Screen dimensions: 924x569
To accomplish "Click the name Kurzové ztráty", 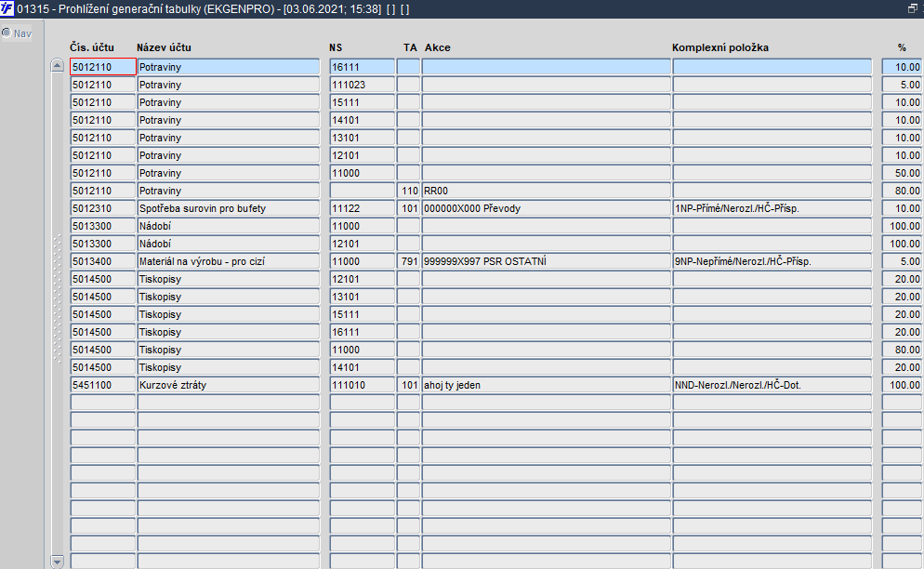I will [229, 385].
